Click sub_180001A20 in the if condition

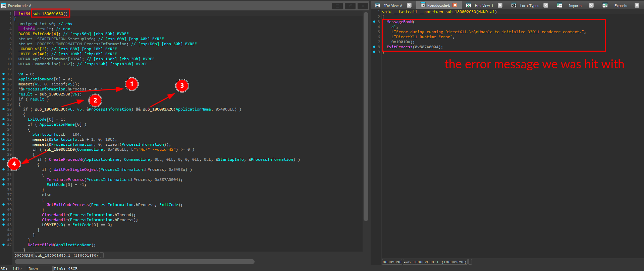coord(158,109)
